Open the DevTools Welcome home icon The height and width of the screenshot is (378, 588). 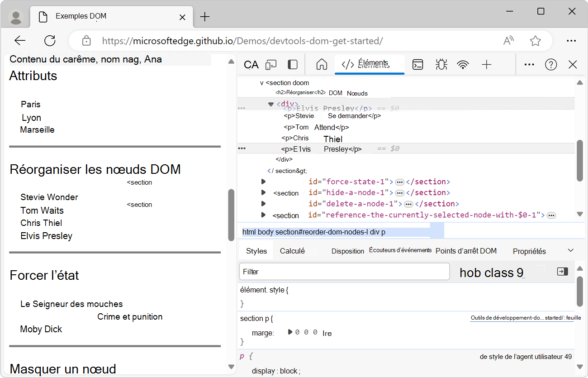(x=322, y=64)
